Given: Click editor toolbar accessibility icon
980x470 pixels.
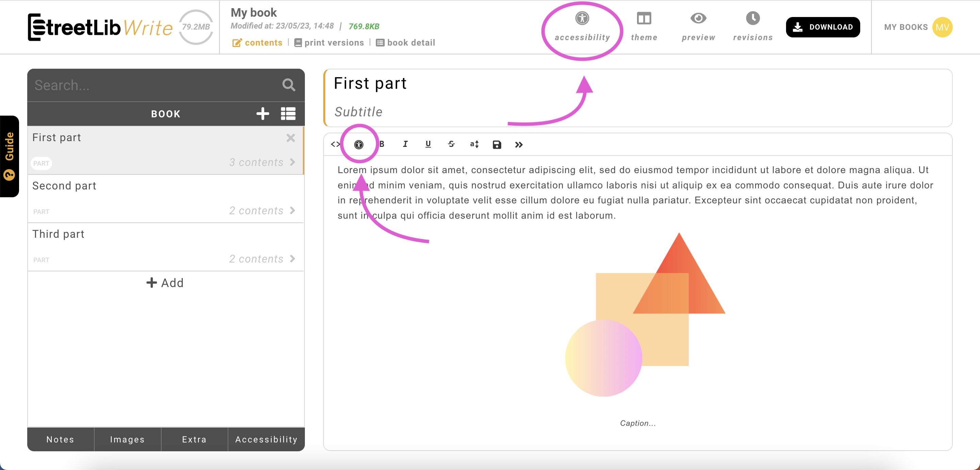Looking at the screenshot, I should tap(358, 145).
